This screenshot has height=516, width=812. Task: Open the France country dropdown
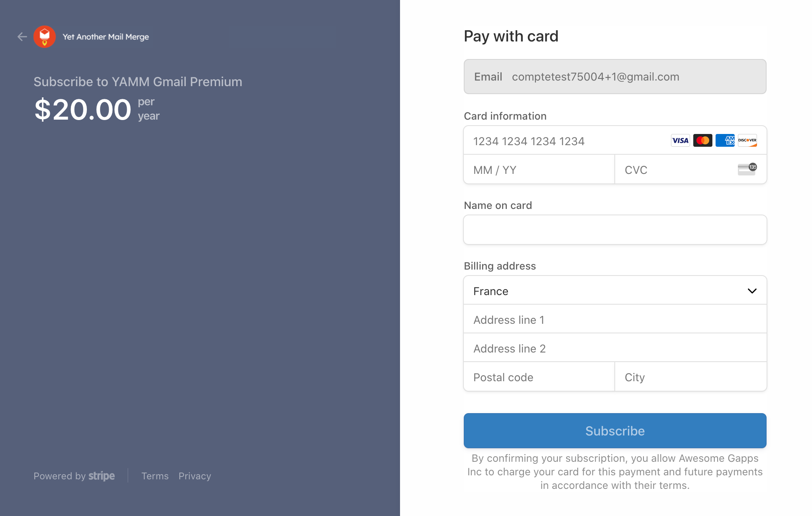[615, 291]
